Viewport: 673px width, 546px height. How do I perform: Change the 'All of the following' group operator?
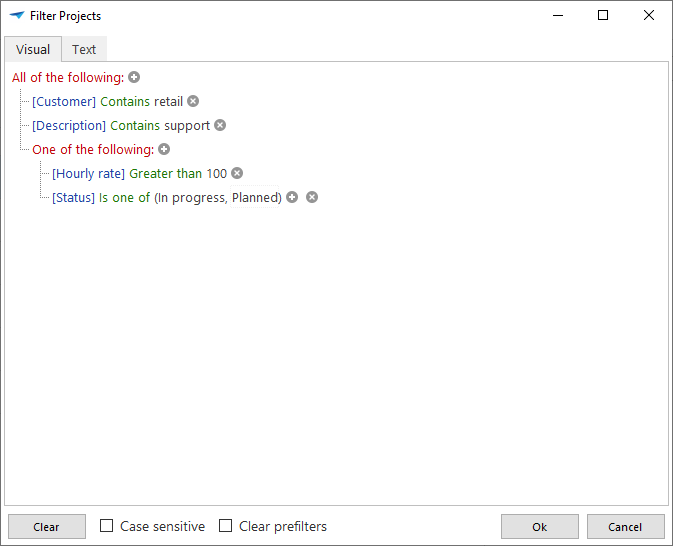point(68,77)
